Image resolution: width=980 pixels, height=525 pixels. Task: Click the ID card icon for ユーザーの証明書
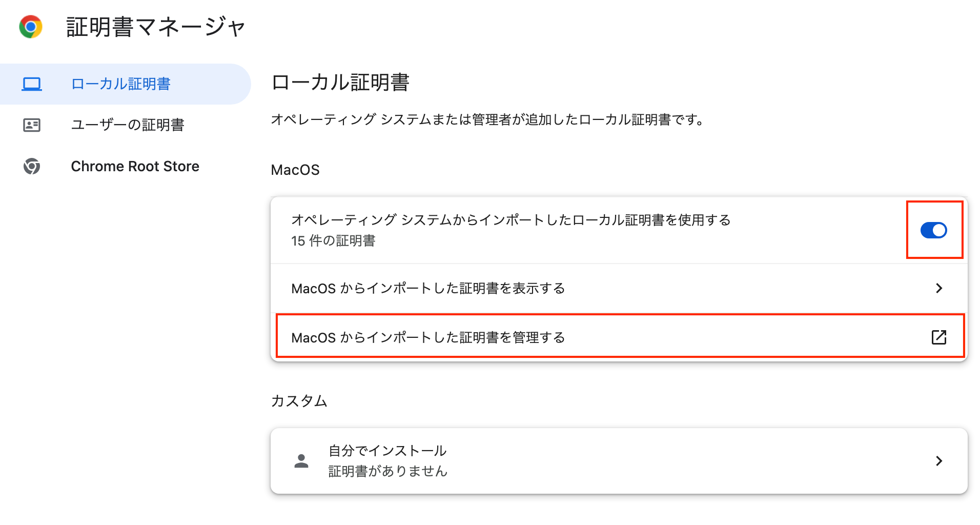click(32, 125)
